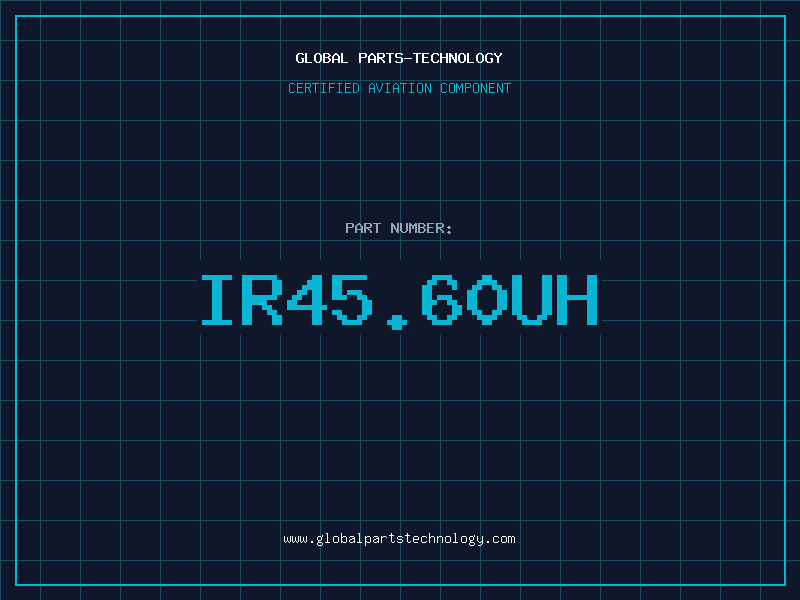Open the www.globalpartstechnology.com link
The width and height of the screenshot is (800, 600).
tap(399, 539)
